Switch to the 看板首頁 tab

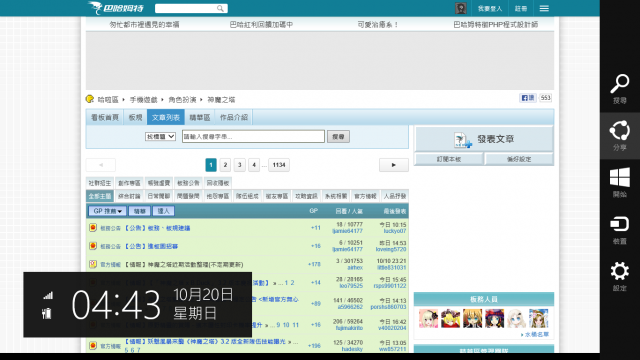click(x=104, y=118)
